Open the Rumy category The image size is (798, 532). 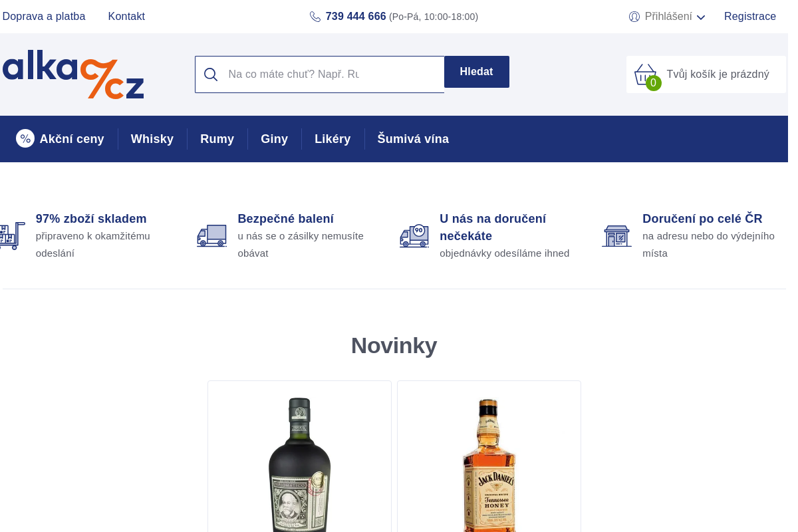[x=217, y=139]
